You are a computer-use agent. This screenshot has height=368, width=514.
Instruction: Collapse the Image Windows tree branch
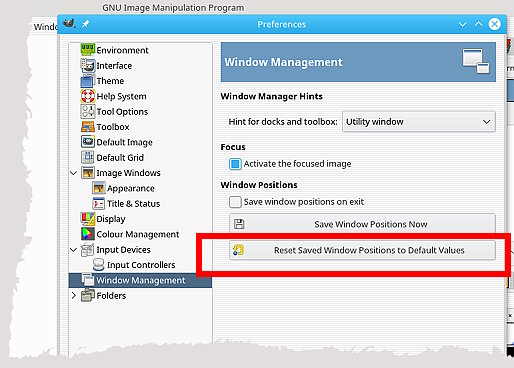[x=74, y=173]
